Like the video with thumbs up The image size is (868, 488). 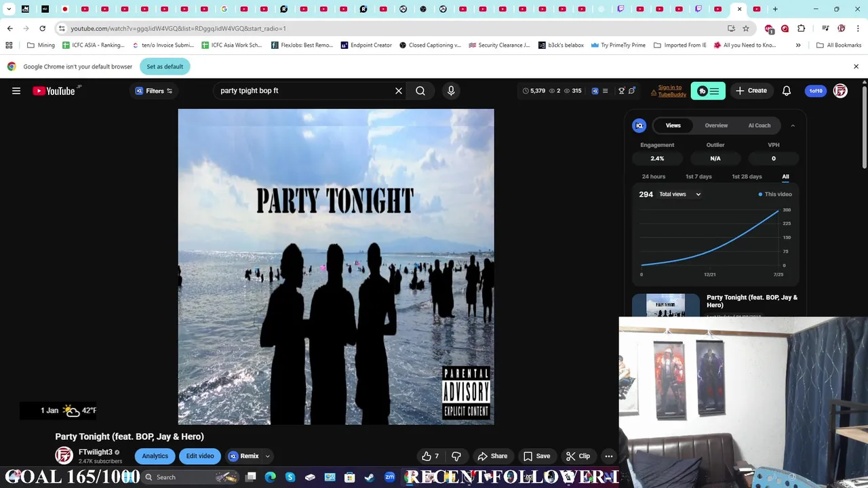click(431, 456)
